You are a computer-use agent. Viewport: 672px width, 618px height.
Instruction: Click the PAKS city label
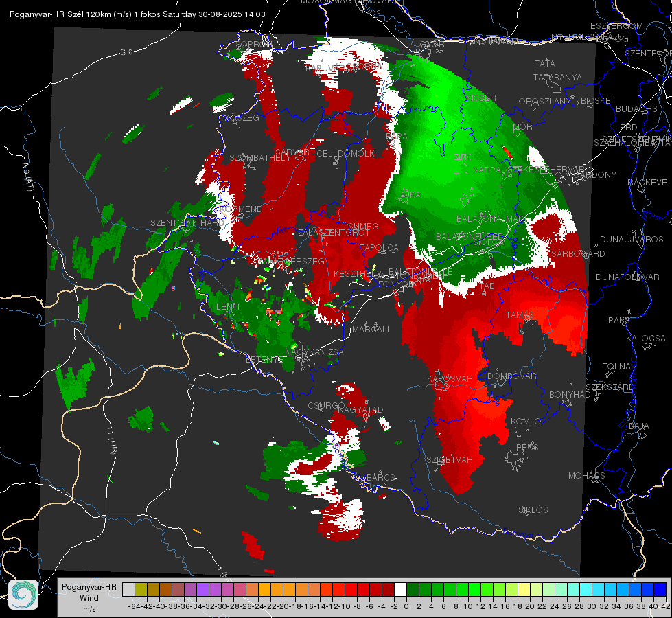[619, 321]
